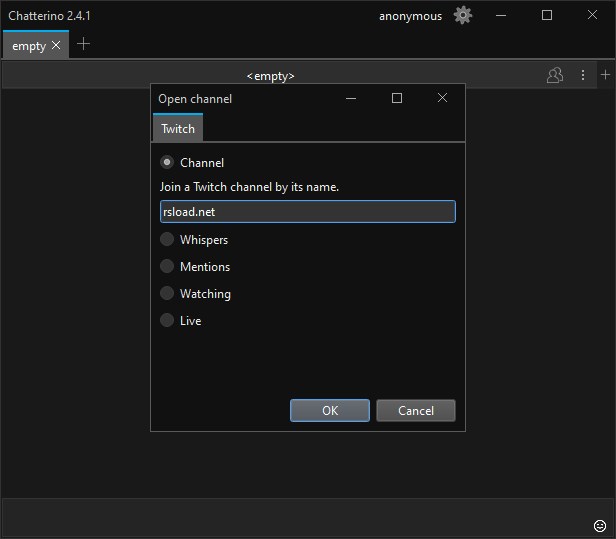Open split options three-dot menu

(x=583, y=75)
